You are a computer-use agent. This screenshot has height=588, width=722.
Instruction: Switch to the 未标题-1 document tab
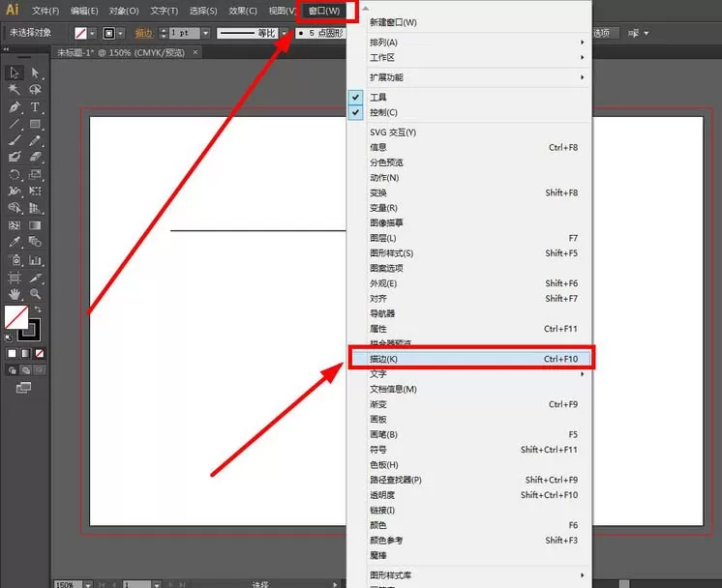(x=121, y=52)
